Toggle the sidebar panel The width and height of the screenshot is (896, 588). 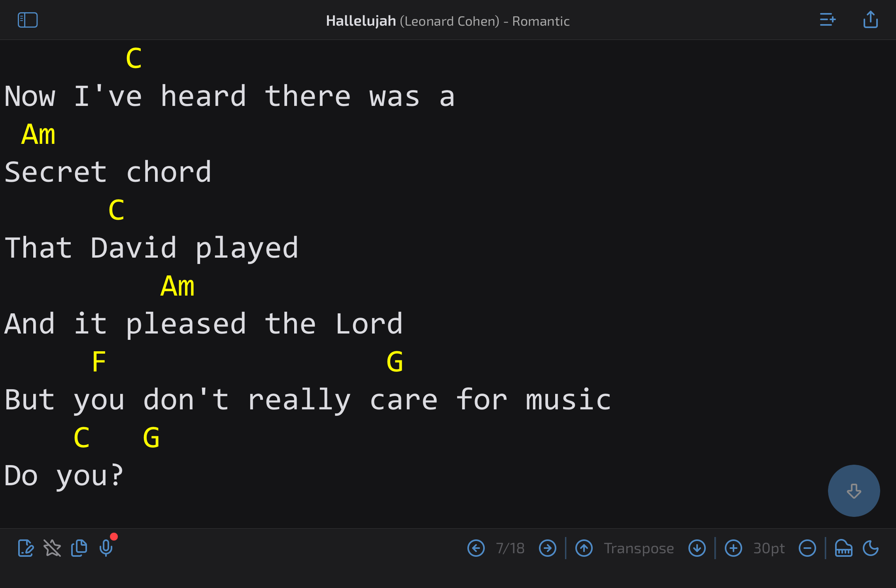[27, 20]
